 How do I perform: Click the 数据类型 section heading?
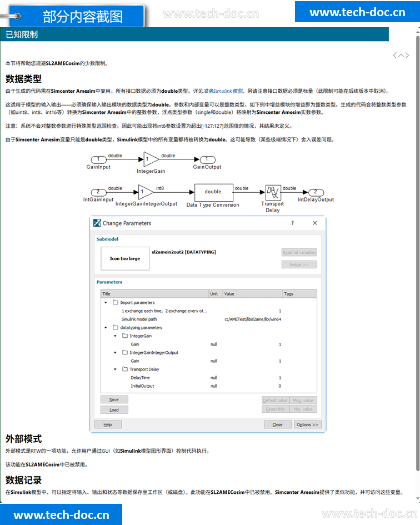[x=23, y=79]
